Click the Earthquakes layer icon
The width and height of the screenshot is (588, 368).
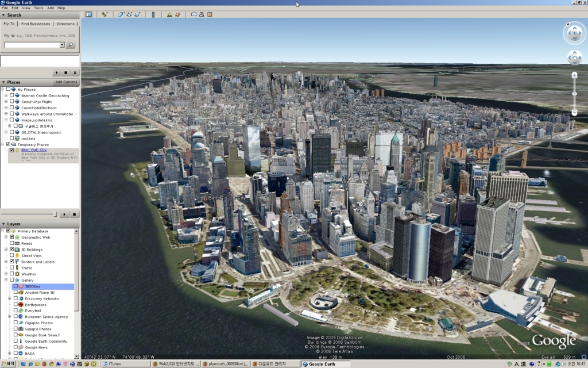click(21, 305)
